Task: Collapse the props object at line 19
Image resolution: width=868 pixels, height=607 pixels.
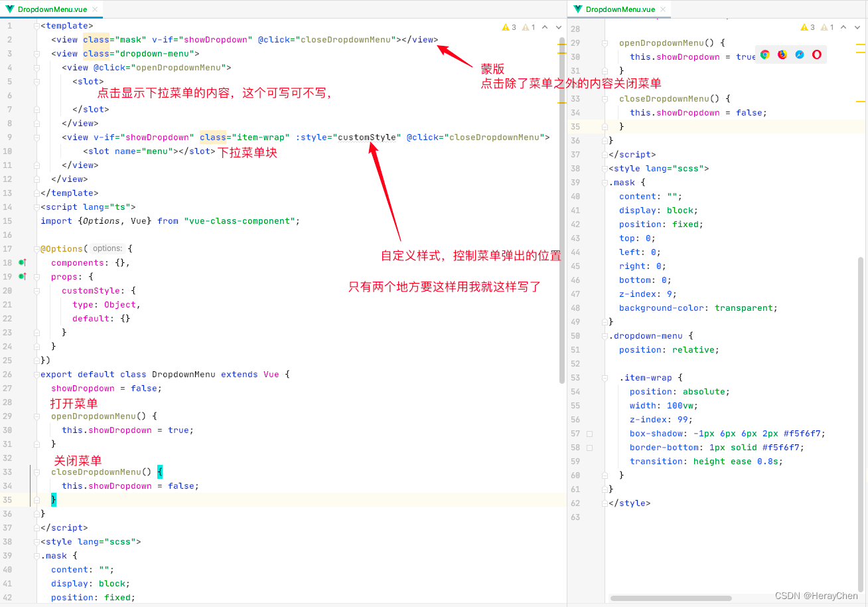Action: tap(37, 277)
